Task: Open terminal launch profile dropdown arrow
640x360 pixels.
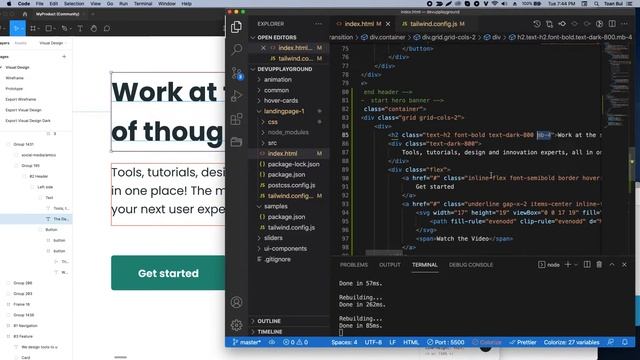Action: [x=576, y=265]
